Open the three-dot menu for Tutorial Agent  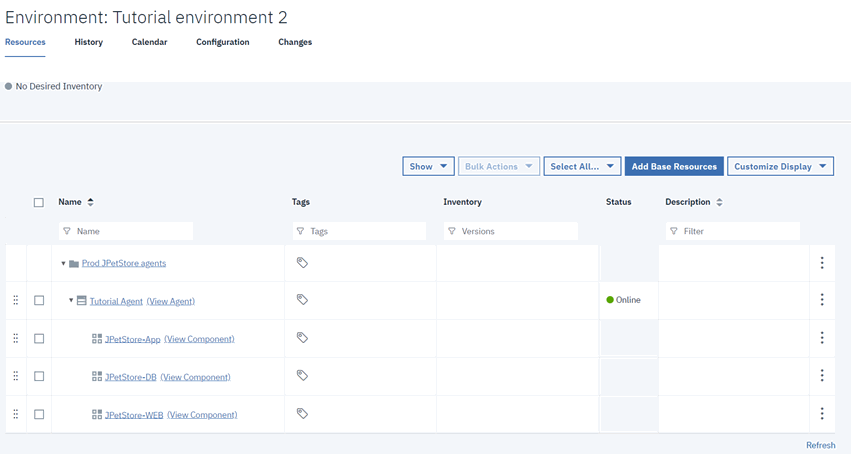click(x=822, y=299)
